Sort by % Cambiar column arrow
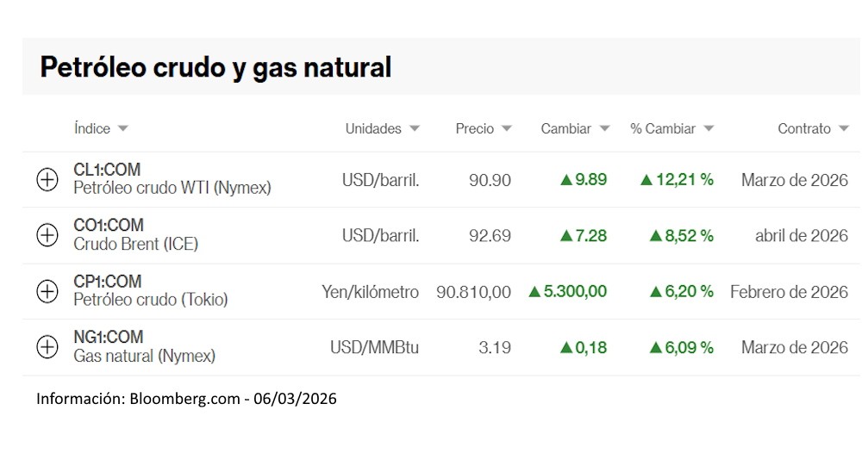The width and height of the screenshot is (868, 472). pos(709,128)
